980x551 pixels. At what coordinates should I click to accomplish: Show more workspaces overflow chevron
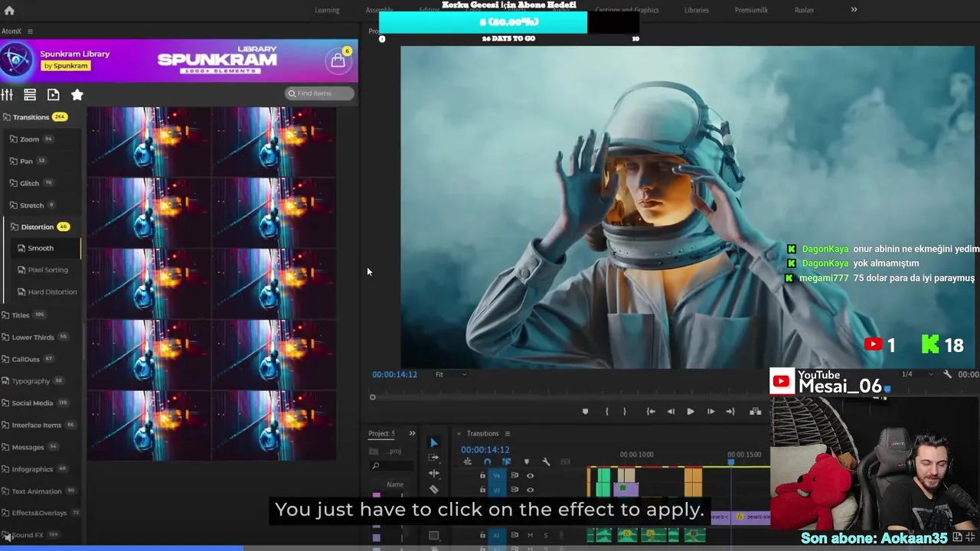854,10
